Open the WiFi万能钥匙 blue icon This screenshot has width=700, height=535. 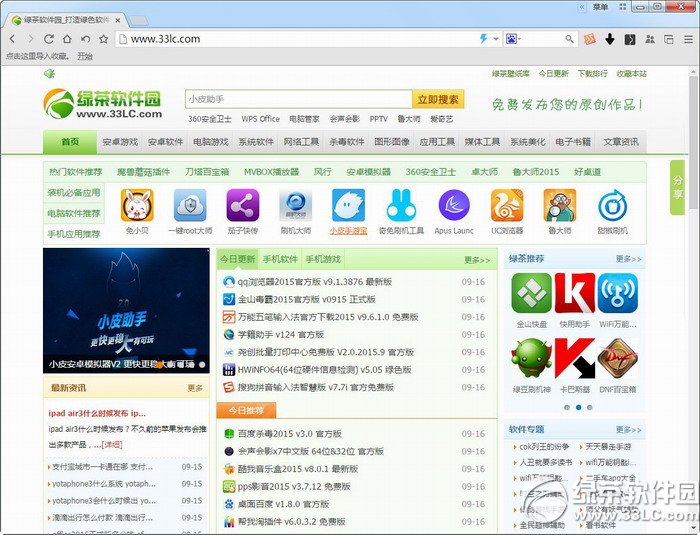point(618,293)
